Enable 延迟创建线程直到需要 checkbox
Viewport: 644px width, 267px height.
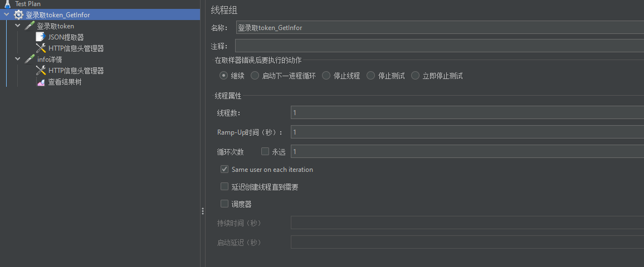225,186
